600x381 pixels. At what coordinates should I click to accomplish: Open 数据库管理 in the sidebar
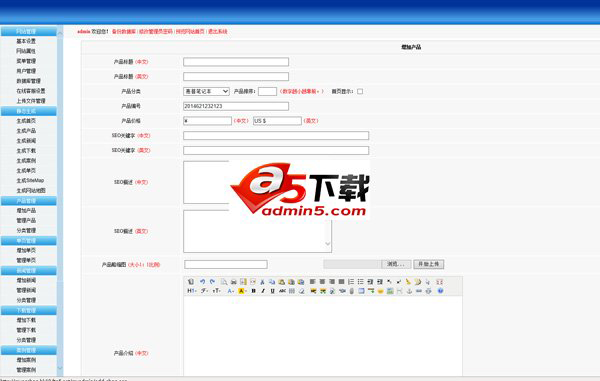(28, 81)
